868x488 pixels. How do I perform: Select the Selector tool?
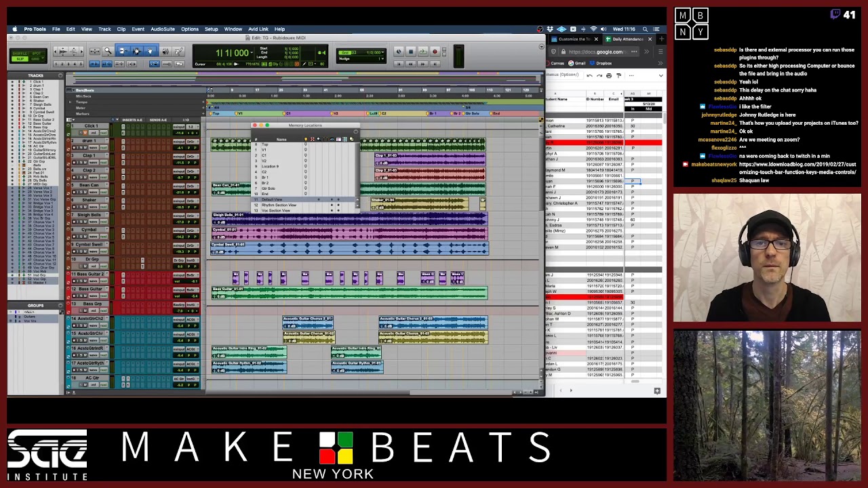pos(136,51)
